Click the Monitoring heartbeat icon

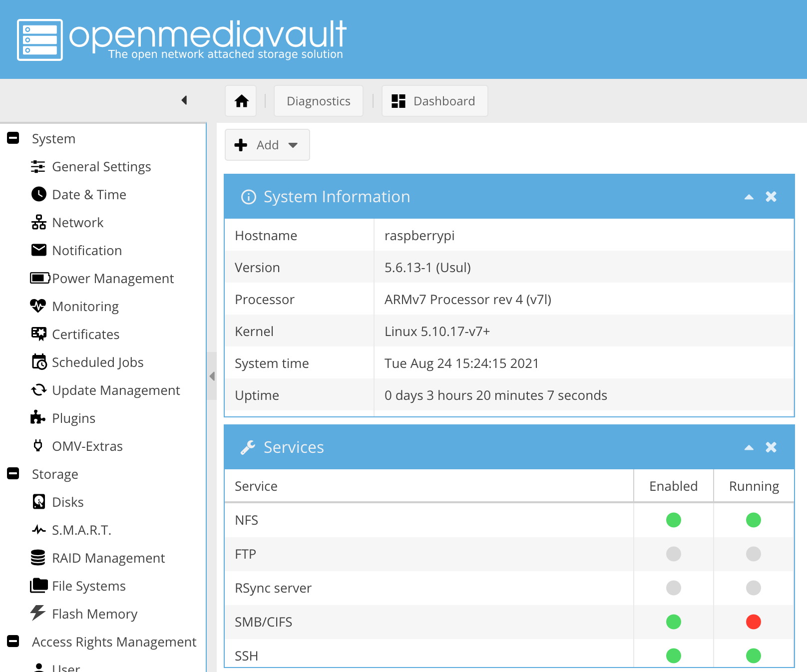(x=38, y=306)
